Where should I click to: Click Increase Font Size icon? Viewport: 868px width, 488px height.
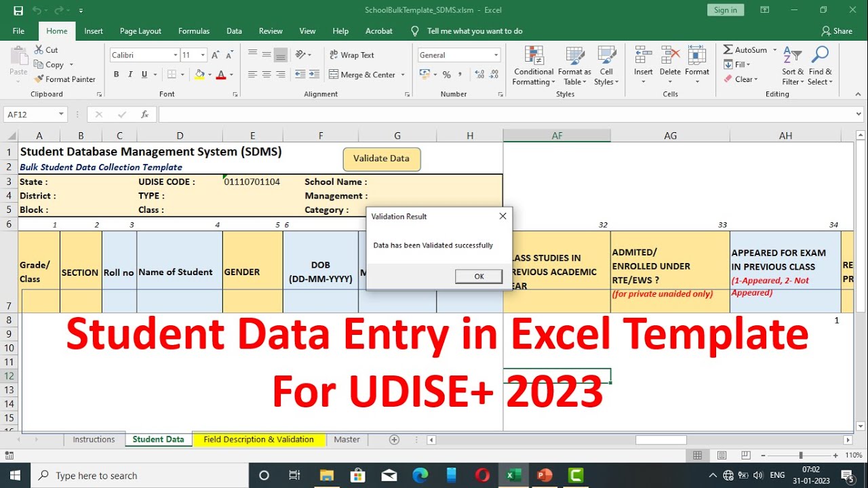[215, 55]
